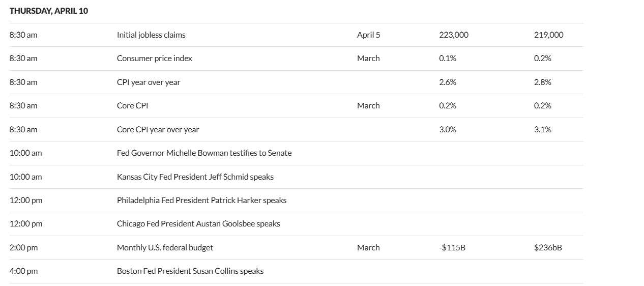The image size is (644, 286).
Task: Open the Consumer price index entry
Action: click(x=155, y=59)
